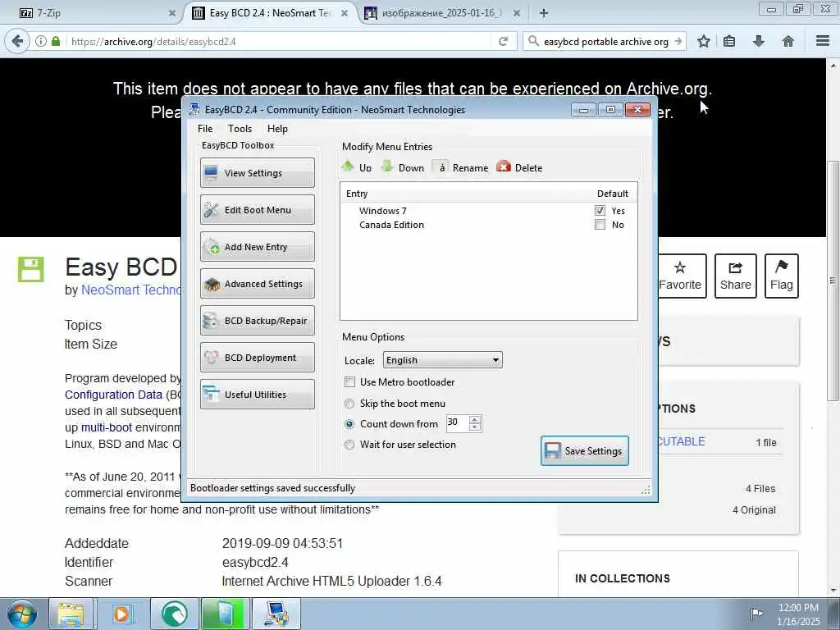Decrease countdown seconds with down stepper
840x630 pixels.
(x=475, y=427)
